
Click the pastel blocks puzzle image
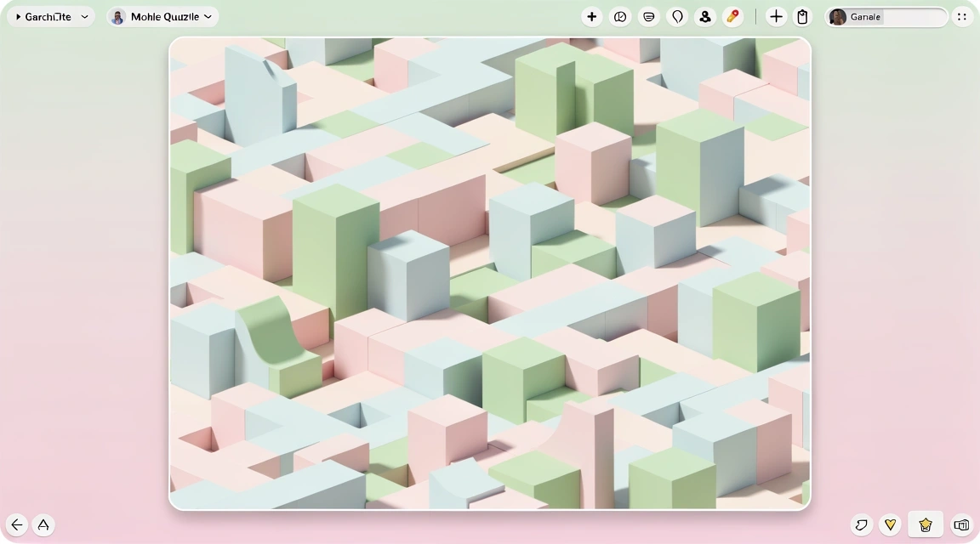coord(490,273)
